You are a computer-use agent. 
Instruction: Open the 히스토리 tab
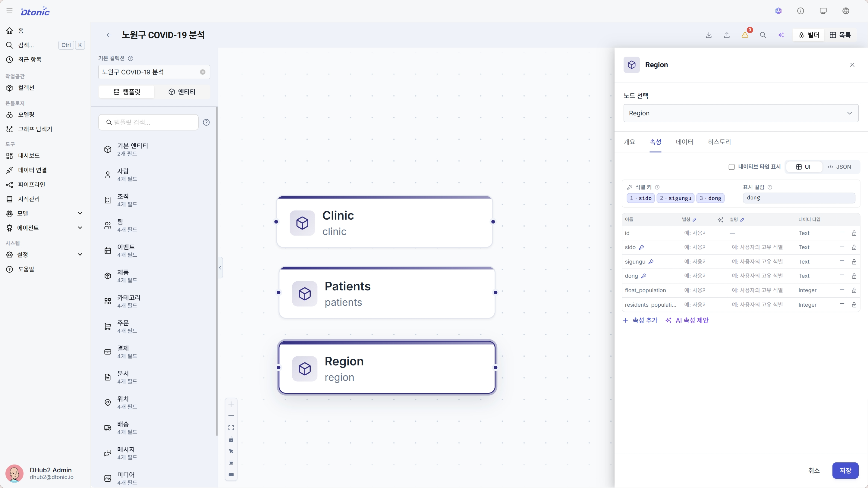point(719,142)
